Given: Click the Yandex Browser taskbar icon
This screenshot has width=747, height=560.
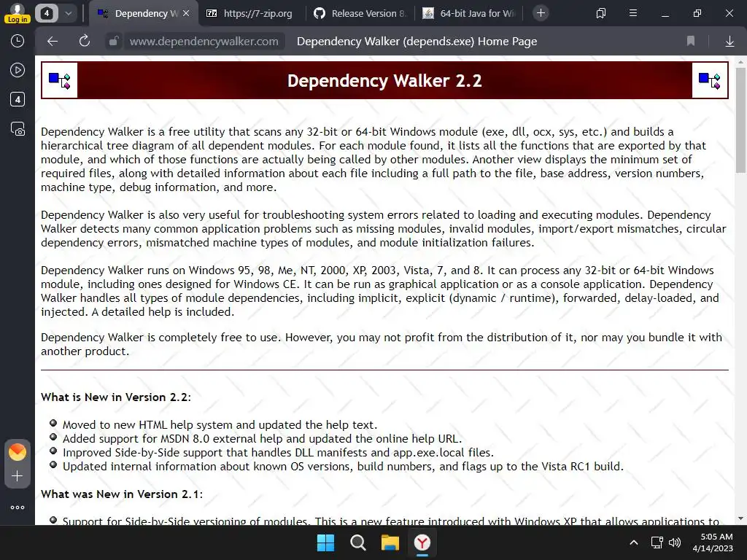Looking at the screenshot, I should tap(422, 542).
